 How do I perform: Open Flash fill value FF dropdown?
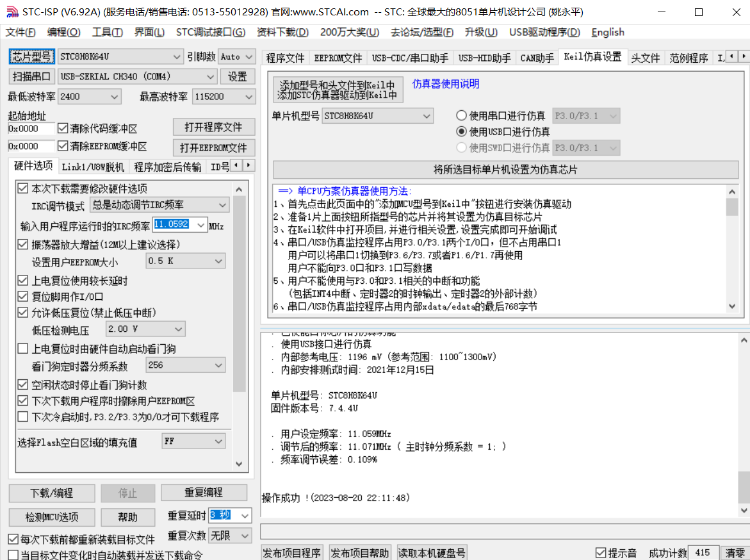[x=193, y=441]
